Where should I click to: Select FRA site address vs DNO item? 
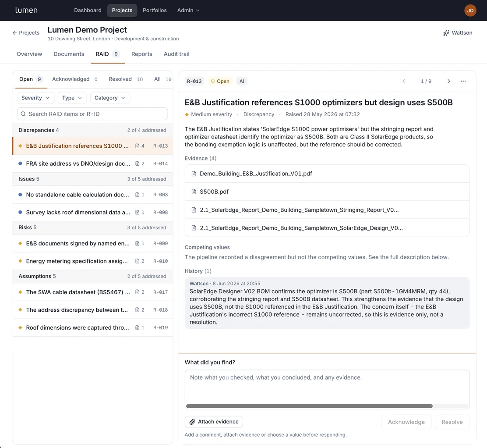pos(92,164)
